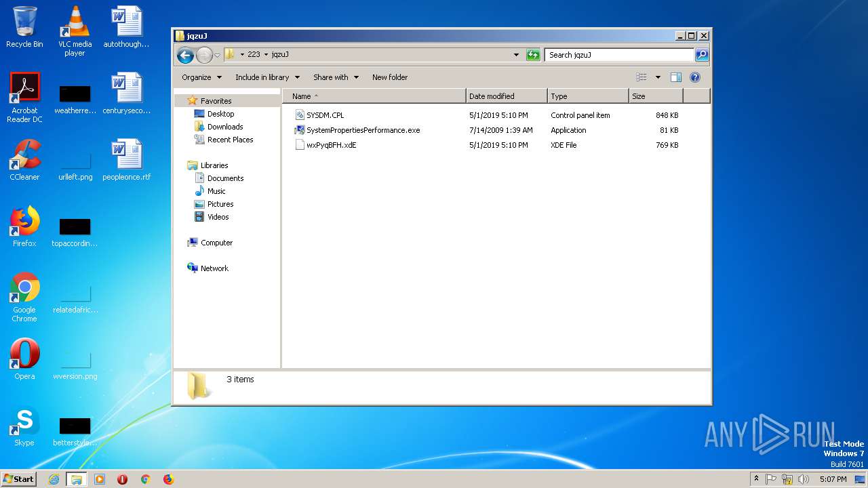Click the Search jqzuJ input field

[620, 55]
